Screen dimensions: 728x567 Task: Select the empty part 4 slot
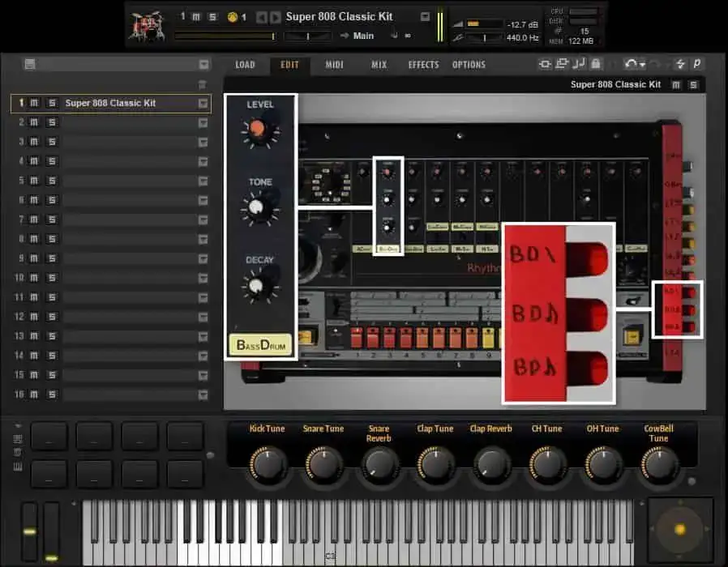click(131, 161)
